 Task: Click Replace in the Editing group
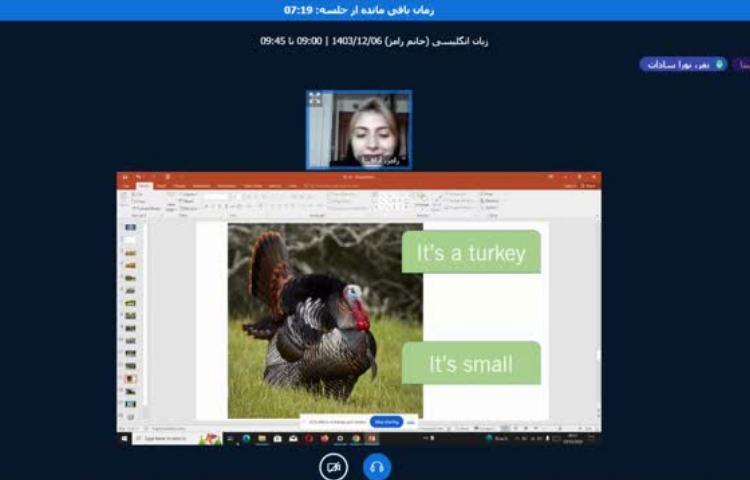tap(490, 201)
